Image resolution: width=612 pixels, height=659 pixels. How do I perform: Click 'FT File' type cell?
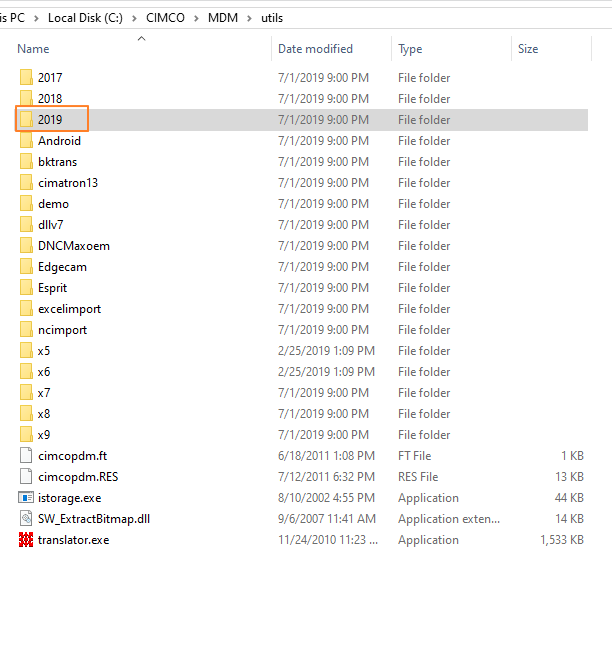tap(414, 456)
